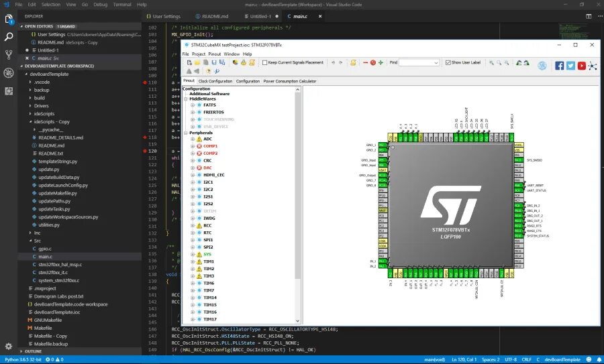This screenshot has height=364, width=604.
Task: Open the Source Control view icon
Action: [9, 55]
